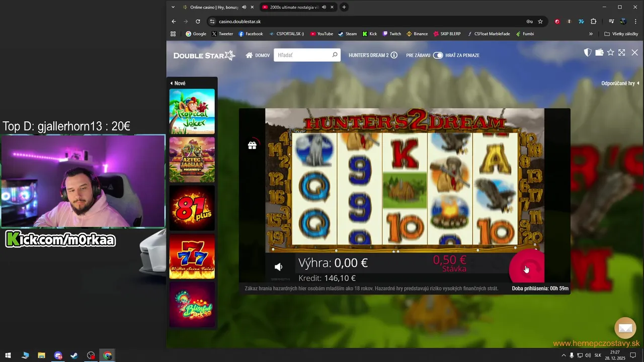Open the CSFloat MarbleFade bookmark

[488, 34]
